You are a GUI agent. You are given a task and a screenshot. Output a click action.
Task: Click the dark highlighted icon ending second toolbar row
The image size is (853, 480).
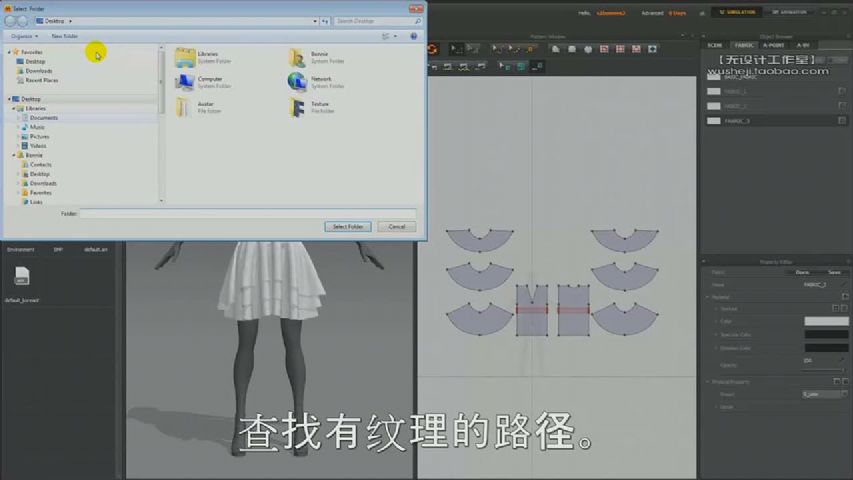coord(537,66)
